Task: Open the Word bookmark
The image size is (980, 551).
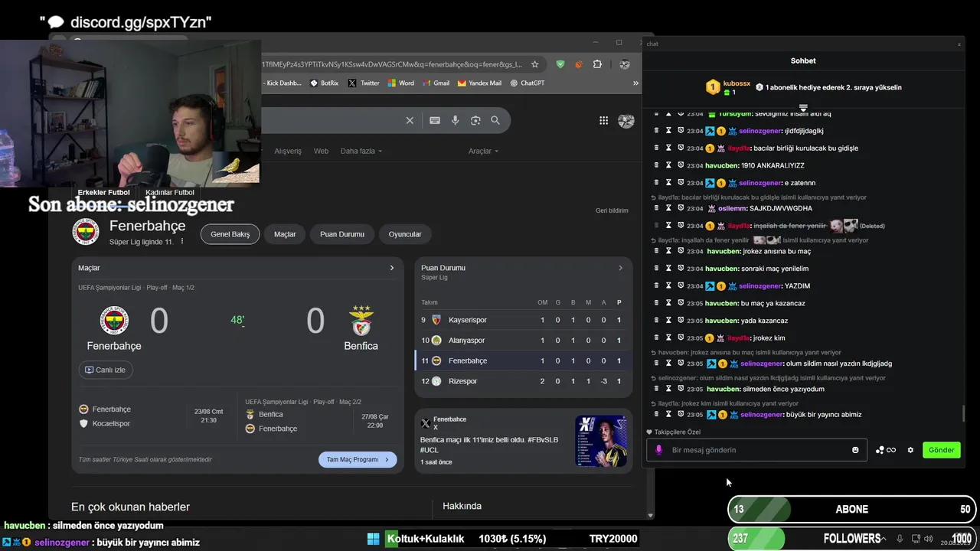Action: (x=400, y=83)
